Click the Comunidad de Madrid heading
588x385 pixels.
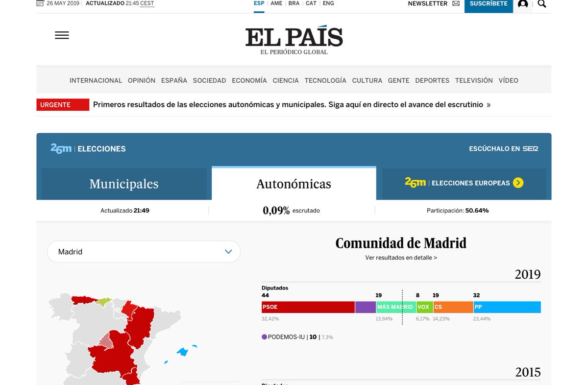tap(401, 243)
